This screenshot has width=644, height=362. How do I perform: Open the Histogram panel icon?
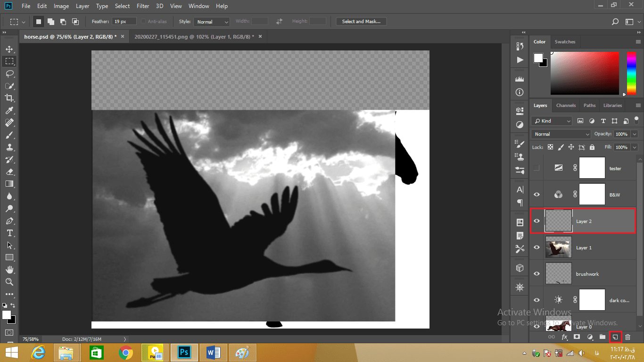click(x=520, y=79)
